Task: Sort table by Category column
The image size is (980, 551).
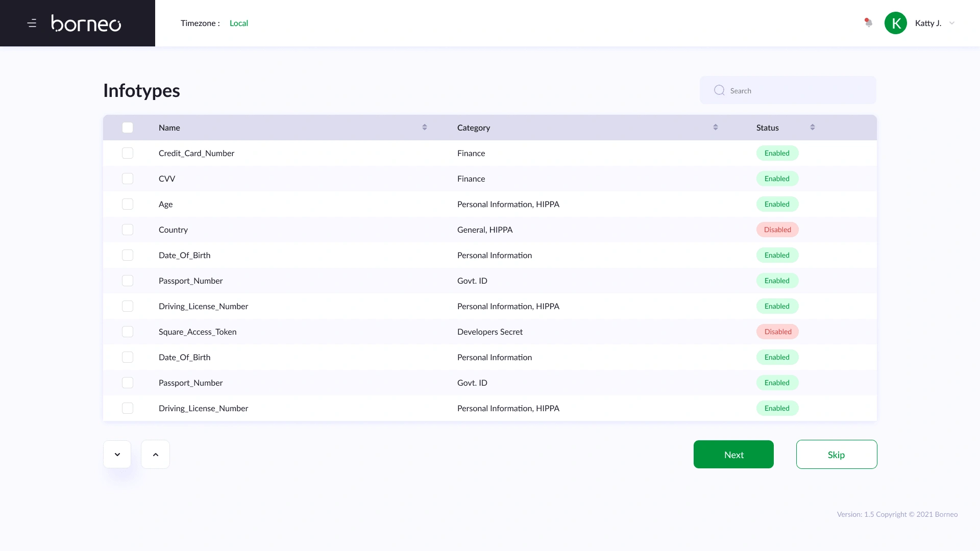Action: [715, 128]
